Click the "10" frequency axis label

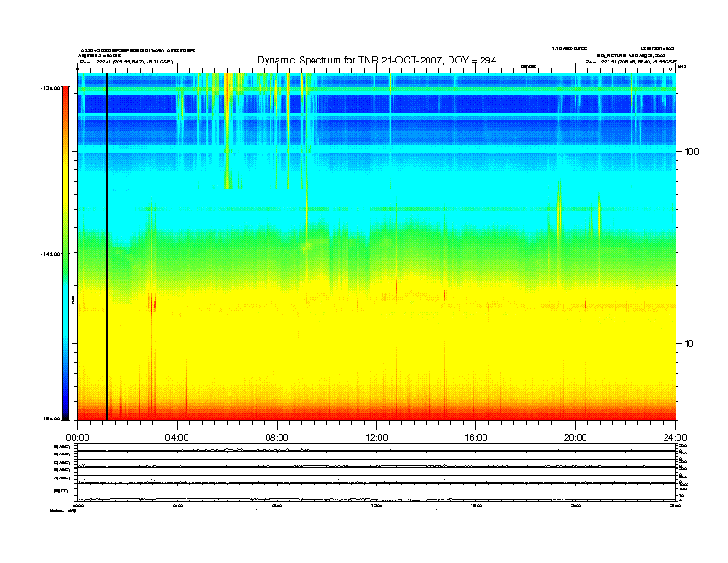click(x=688, y=344)
